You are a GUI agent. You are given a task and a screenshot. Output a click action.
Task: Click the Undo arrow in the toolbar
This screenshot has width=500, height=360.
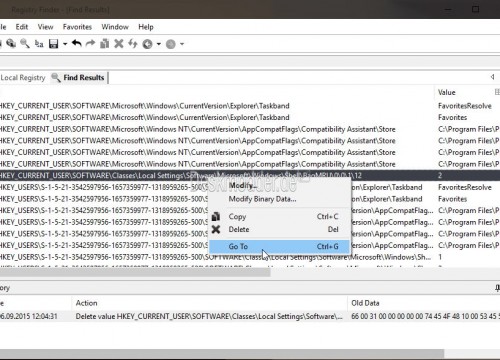tap(77, 44)
